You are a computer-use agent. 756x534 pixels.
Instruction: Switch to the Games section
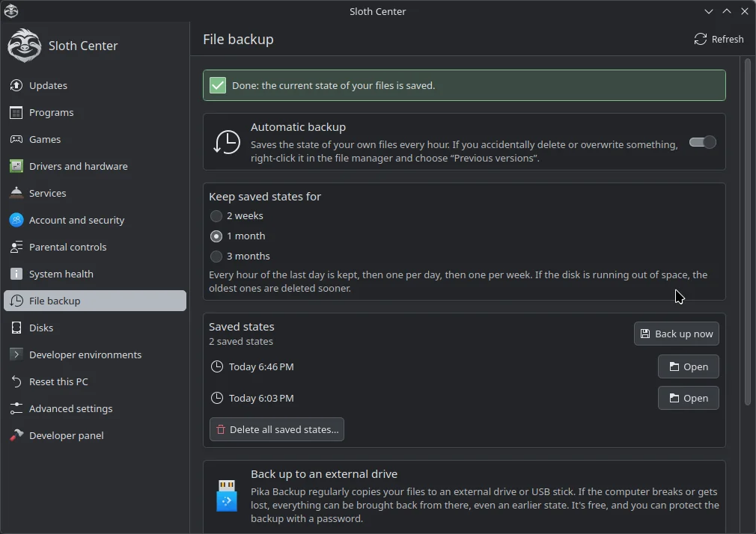click(x=95, y=139)
